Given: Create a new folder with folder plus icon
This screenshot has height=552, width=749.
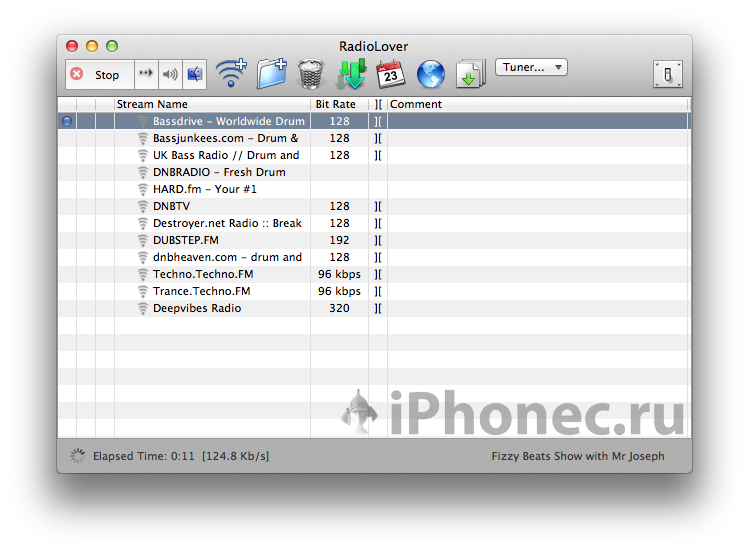Looking at the screenshot, I should coord(271,74).
